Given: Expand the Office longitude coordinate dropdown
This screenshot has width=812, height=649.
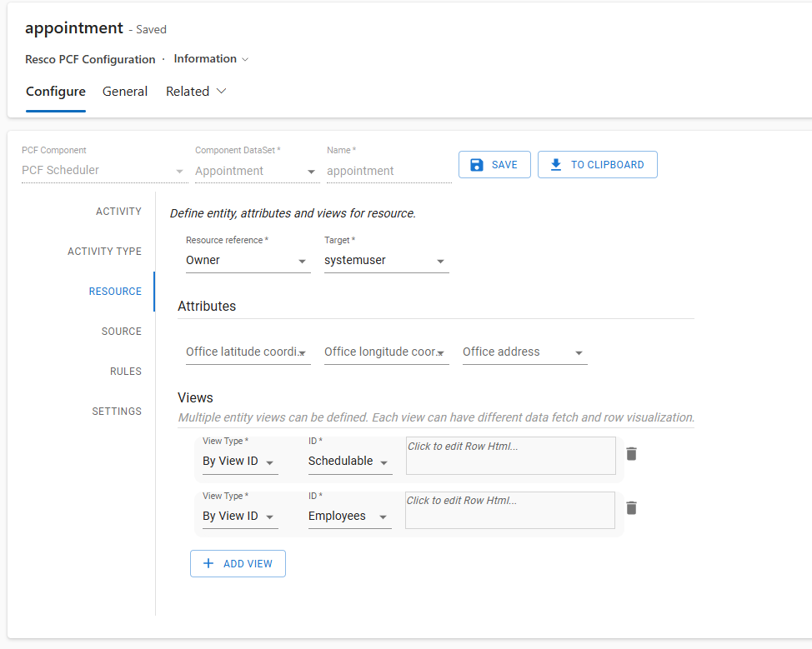Looking at the screenshot, I should point(386,352).
